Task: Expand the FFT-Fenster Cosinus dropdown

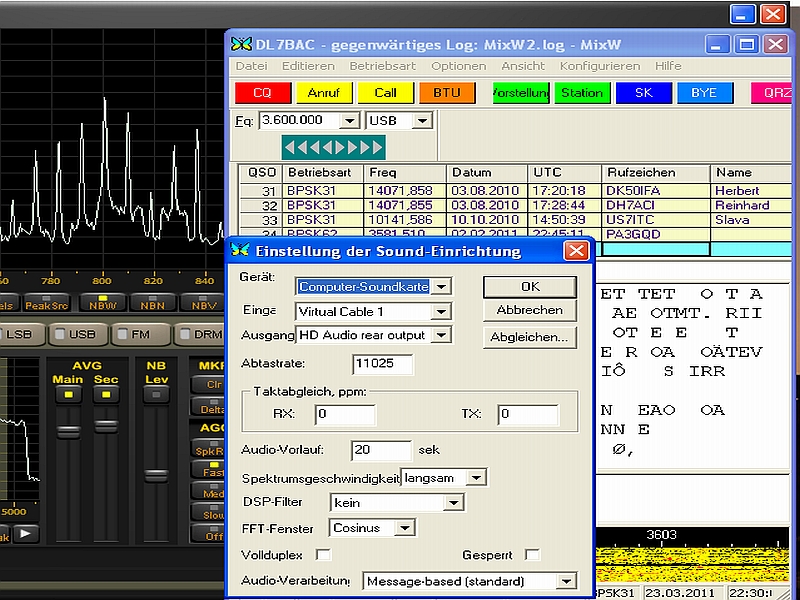Action: pyautogui.click(x=405, y=528)
